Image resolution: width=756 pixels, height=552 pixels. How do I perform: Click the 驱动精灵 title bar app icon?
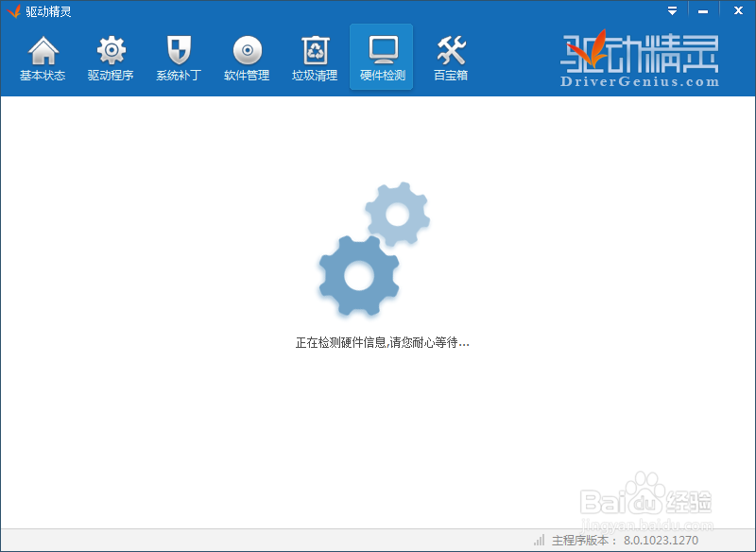(x=14, y=11)
